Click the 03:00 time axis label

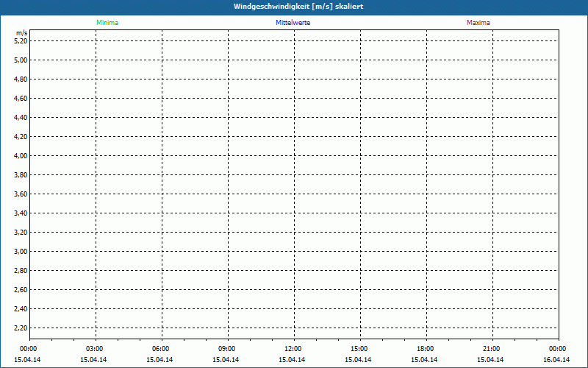(95, 349)
